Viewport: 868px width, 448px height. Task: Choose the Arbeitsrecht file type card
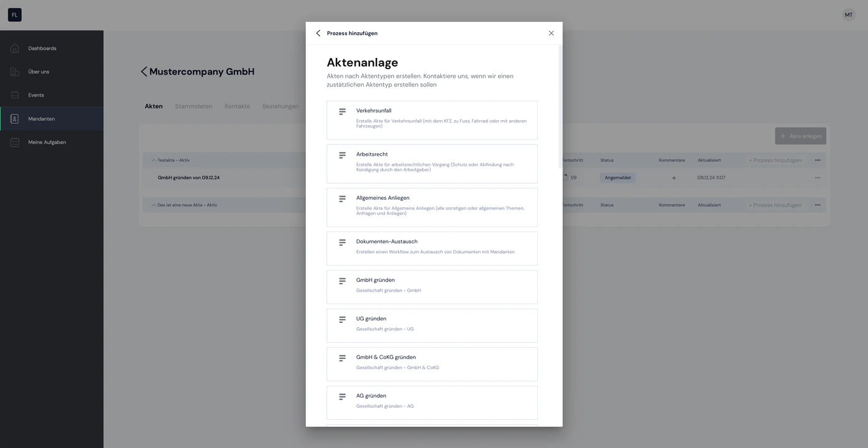point(432,164)
